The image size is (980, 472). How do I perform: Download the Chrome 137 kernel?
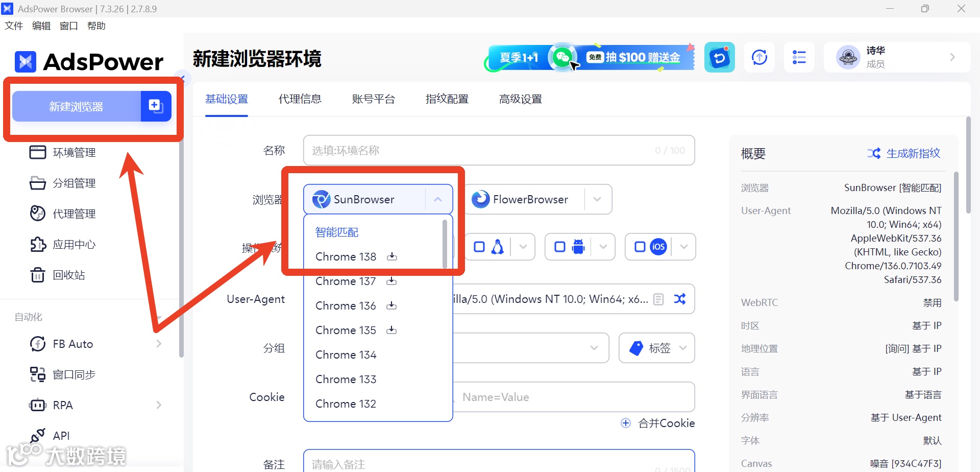point(391,281)
